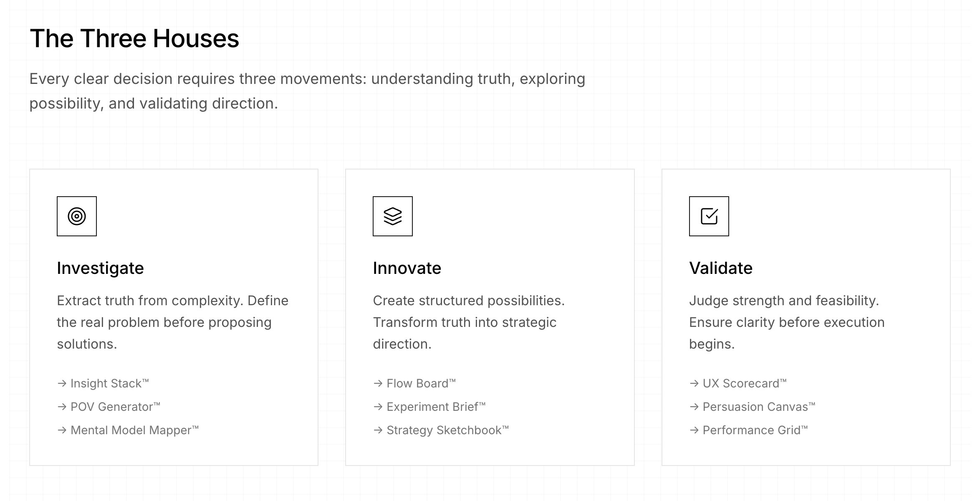Click the stacked layers icon above Innovate

[393, 216]
